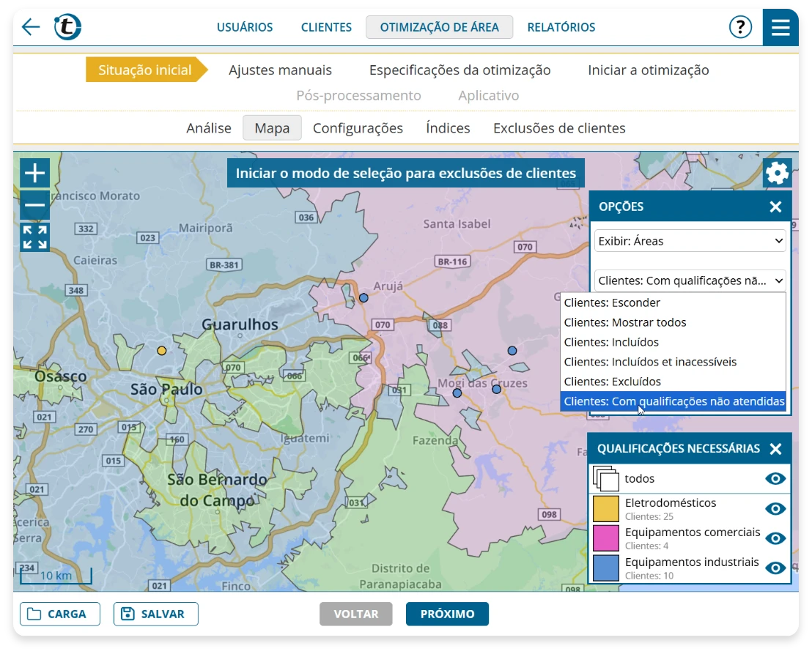Close the Qualificações Necessárias panel
The height and width of the screenshot is (654, 812).
(x=775, y=449)
